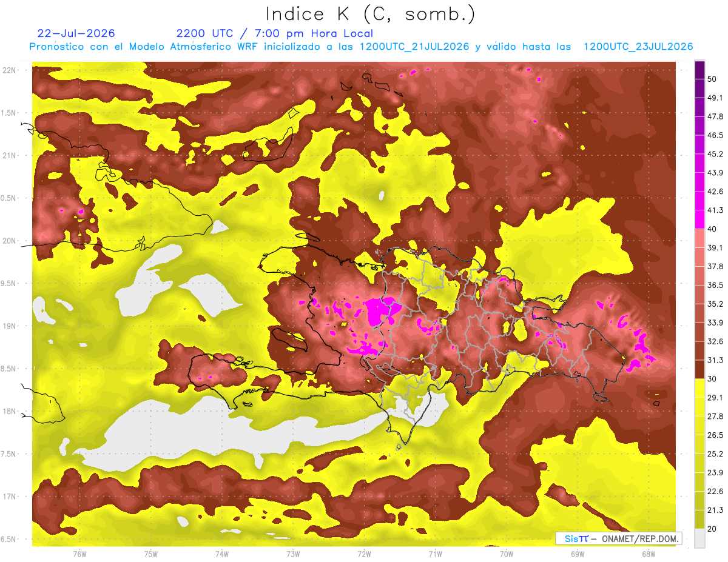Click the magenta swatch between 40 and 41.3
The width and height of the screenshot is (728, 562).
click(x=699, y=219)
